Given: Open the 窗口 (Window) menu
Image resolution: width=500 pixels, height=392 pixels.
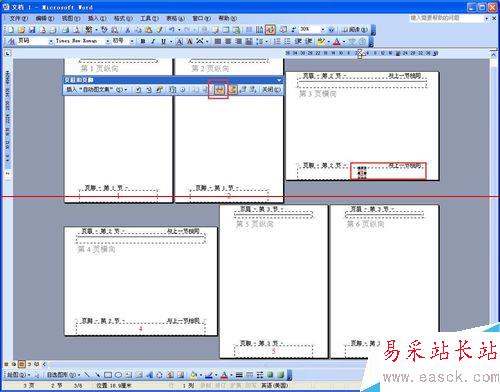Looking at the screenshot, I should [201, 18].
